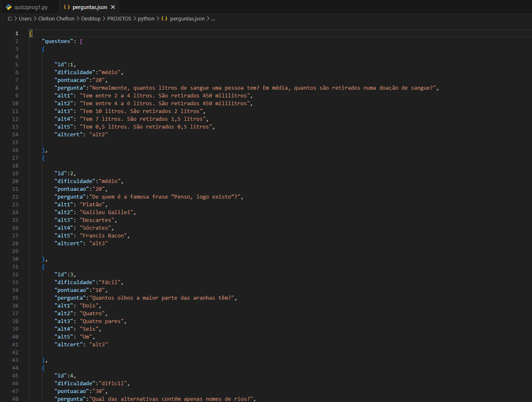532x402 pixels.
Task: Click line number 30 in the gutter
Action: tap(15, 259)
